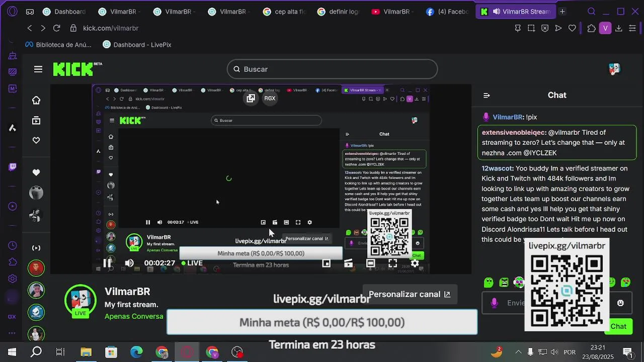Click VilmarBR live channel avatar
The image size is (644, 362).
point(80,301)
